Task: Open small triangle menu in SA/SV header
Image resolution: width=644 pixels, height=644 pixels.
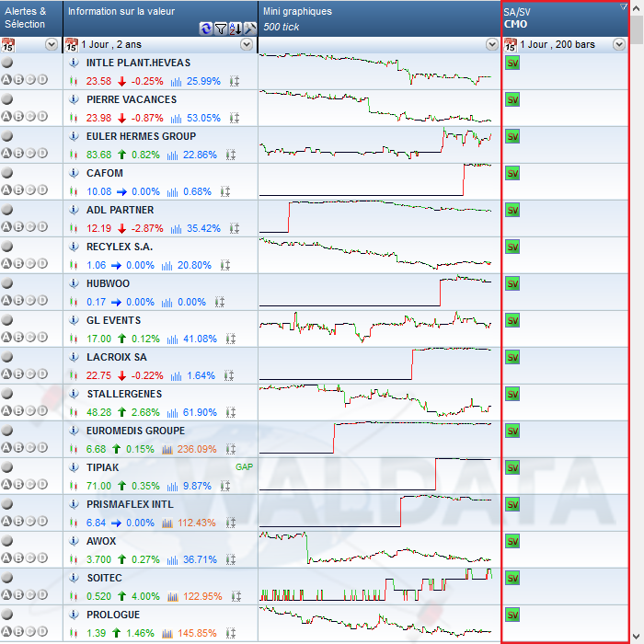Action: pyautogui.click(x=624, y=6)
